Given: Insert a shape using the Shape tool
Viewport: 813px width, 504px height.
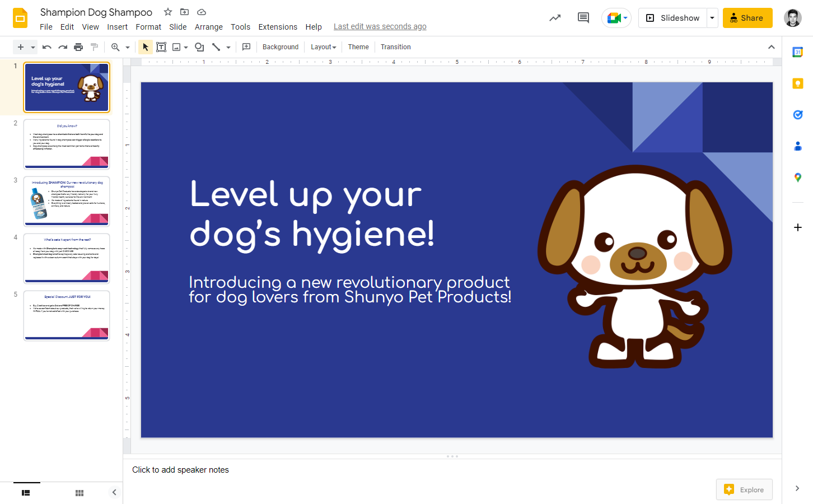Looking at the screenshot, I should tap(199, 47).
